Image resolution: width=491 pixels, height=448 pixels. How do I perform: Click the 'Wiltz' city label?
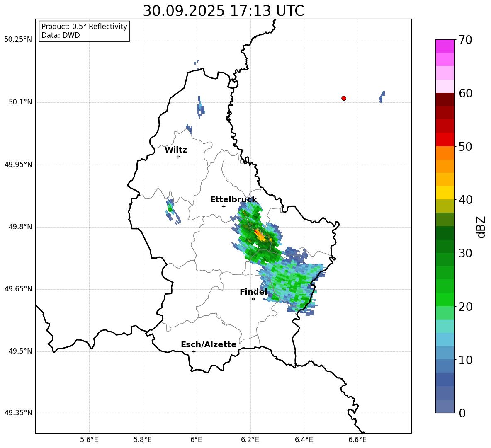click(x=176, y=150)
